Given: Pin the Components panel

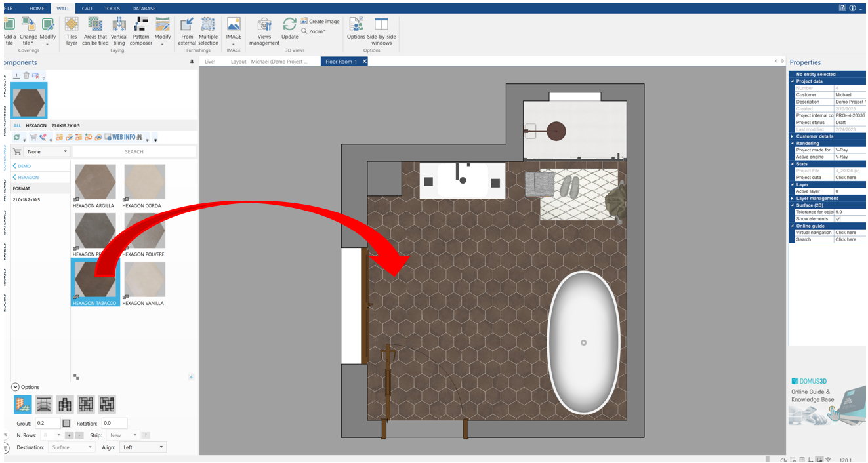Looking at the screenshot, I should coord(192,62).
